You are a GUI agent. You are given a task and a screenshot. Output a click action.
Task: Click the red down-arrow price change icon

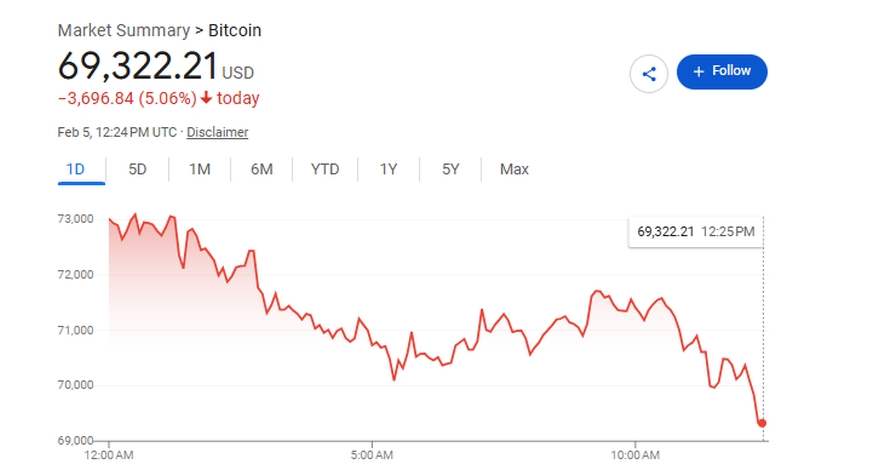205,98
